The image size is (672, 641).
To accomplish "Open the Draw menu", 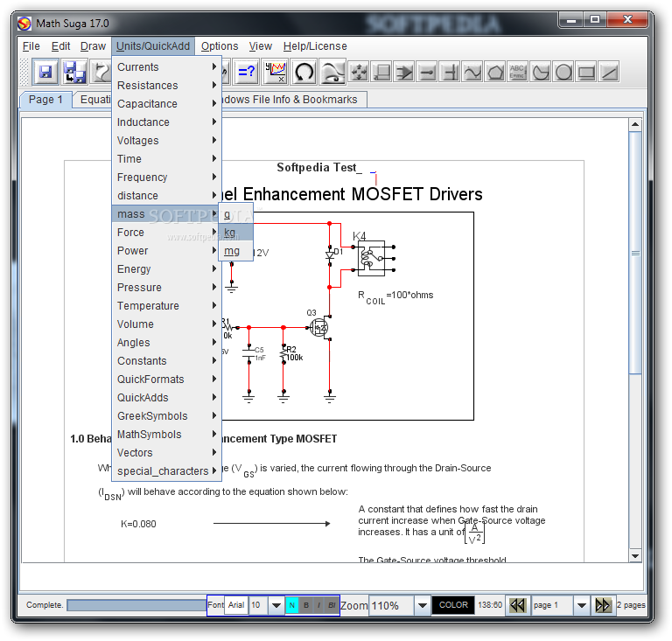I will [93, 46].
